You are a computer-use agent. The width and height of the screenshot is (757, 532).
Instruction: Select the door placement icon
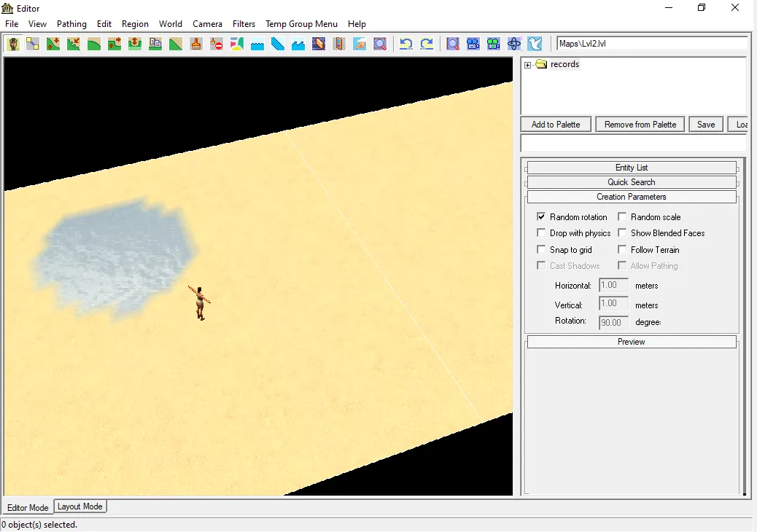click(x=339, y=44)
